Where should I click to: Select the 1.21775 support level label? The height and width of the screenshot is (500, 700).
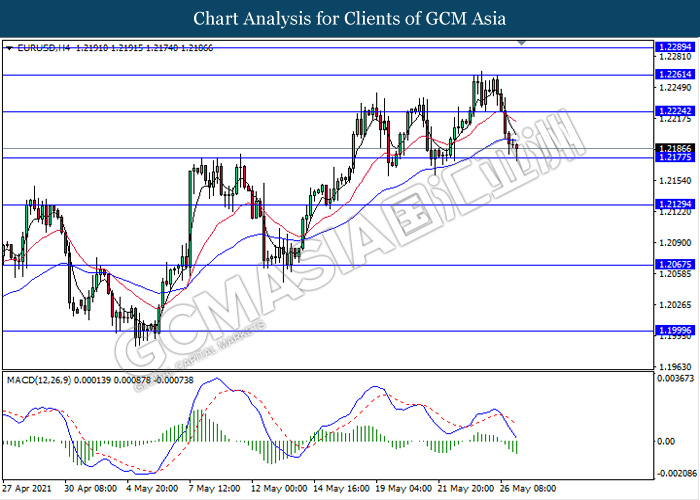(675, 157)
